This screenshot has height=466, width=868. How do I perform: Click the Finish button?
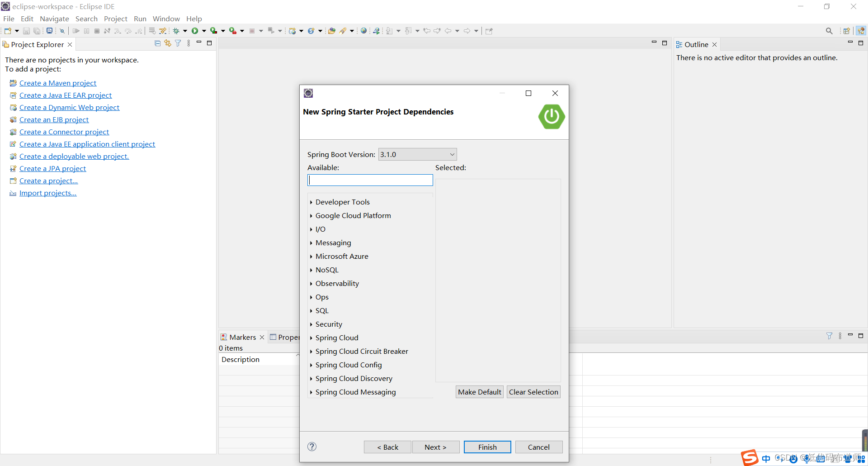point(487,447)
